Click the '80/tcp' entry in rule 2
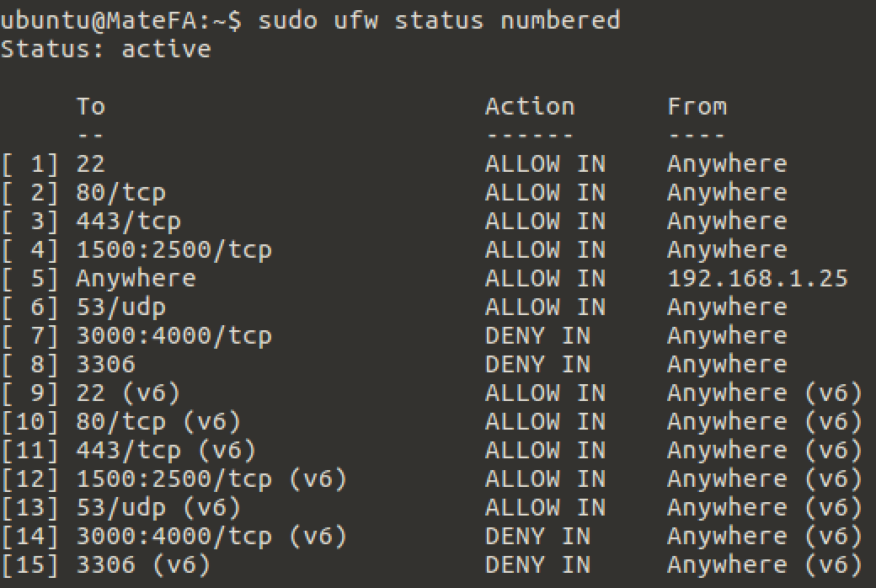The width and height of the screenshot is (876, 588). click(x=121, y=194)
